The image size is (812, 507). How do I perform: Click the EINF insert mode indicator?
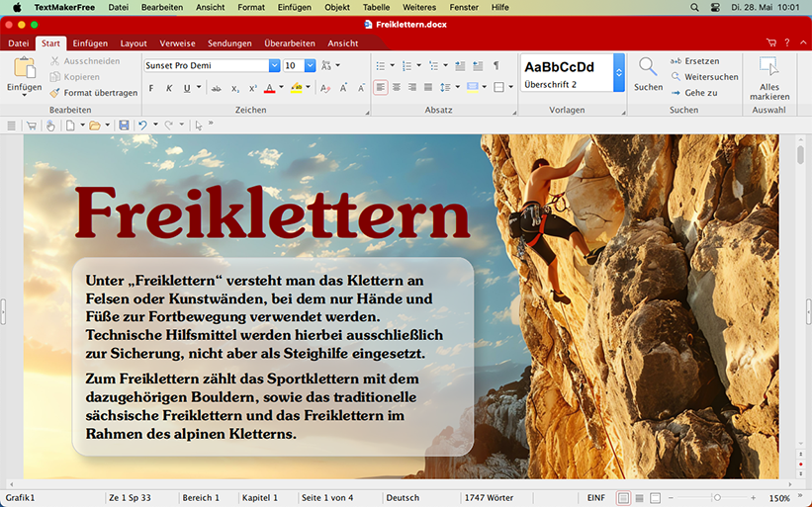point(595,498)
